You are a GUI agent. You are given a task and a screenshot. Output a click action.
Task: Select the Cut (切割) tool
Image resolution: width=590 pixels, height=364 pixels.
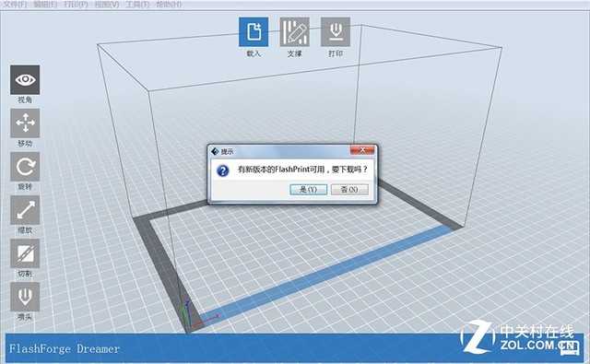coord(25,253)
